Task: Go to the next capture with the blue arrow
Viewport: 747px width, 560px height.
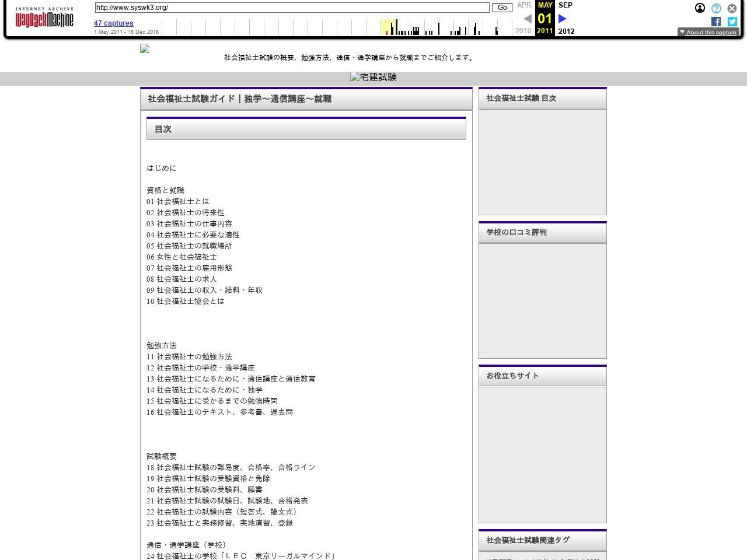Action: click(561, 18)
